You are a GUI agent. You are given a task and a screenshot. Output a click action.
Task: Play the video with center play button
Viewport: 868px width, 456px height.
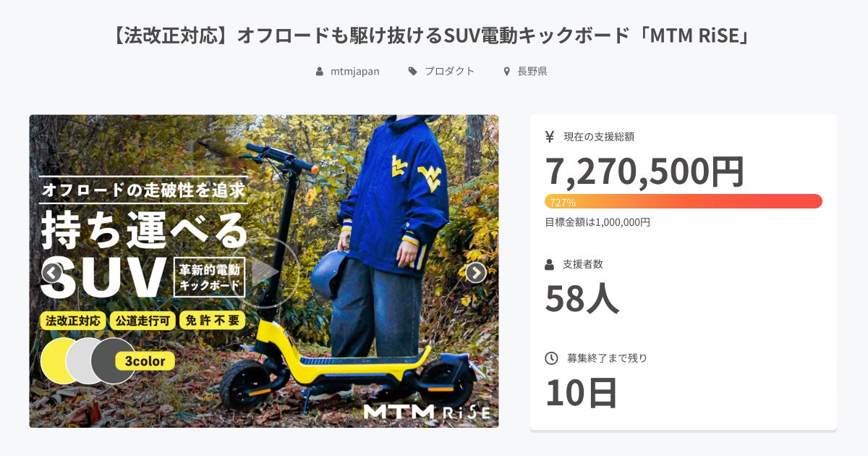coord(264,272)
